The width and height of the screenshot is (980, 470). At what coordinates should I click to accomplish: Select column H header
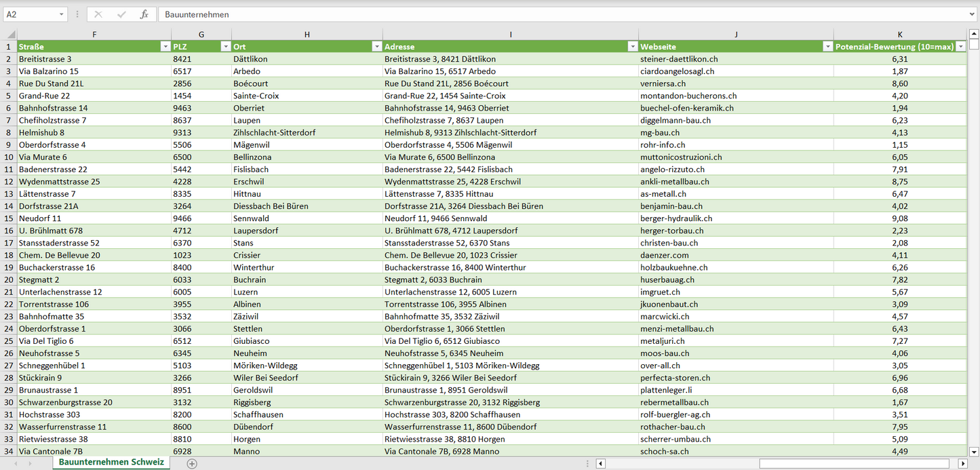tap(307, 35)
